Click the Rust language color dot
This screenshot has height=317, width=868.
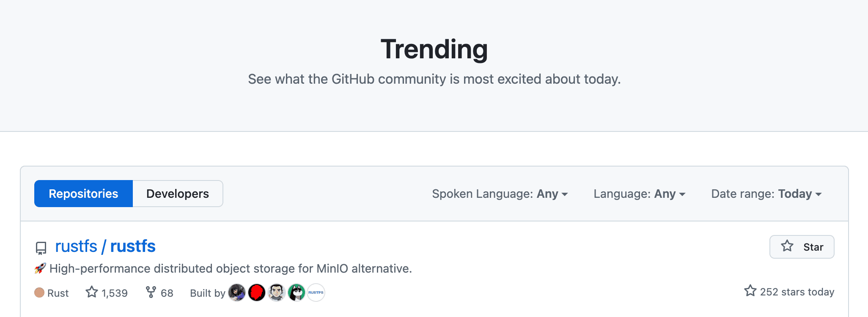[38, 292]
